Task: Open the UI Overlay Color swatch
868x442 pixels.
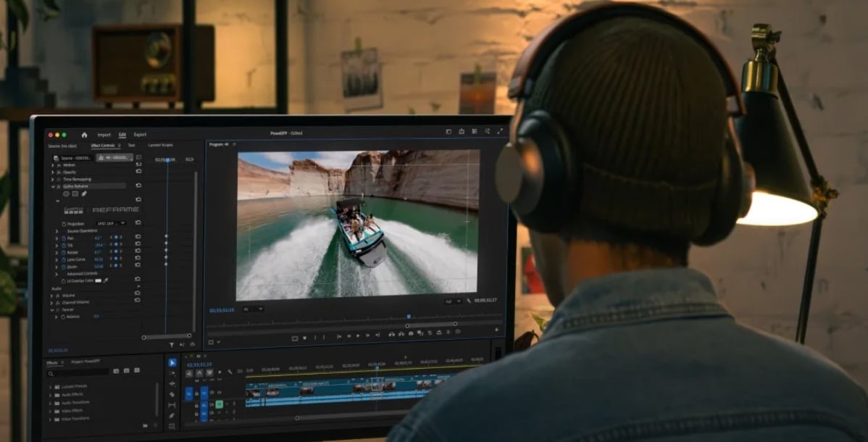Action: pos(99,281)
